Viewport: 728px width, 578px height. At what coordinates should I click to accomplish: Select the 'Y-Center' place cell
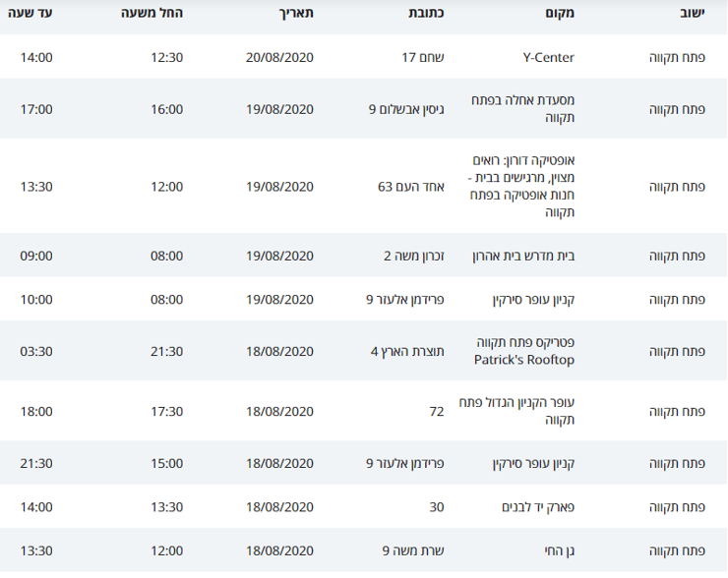pos(548,58)
